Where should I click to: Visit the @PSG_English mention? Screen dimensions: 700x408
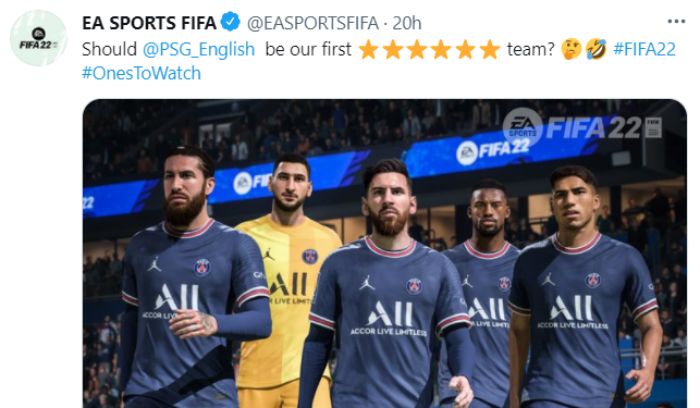(199, 49)
